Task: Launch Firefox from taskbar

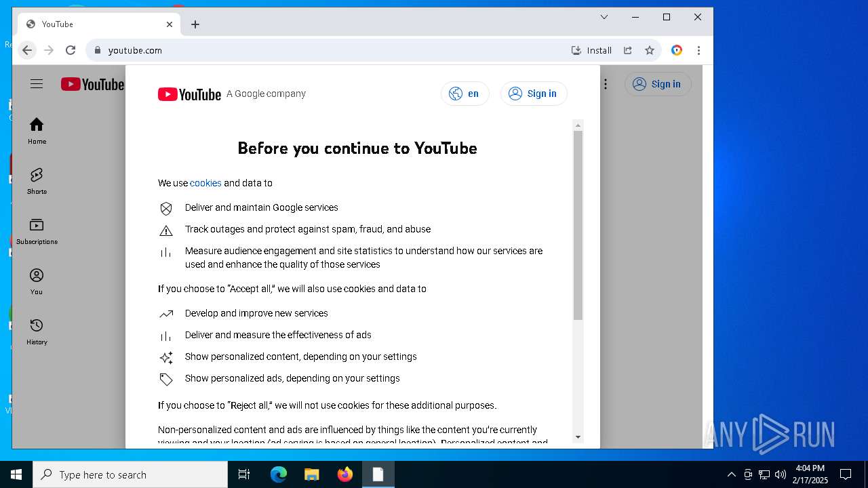Action: 345,474
